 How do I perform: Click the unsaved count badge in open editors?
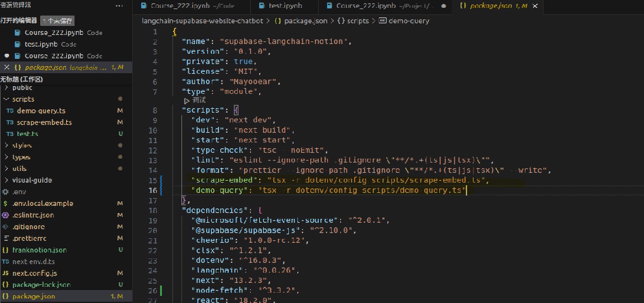coord(58,21)
